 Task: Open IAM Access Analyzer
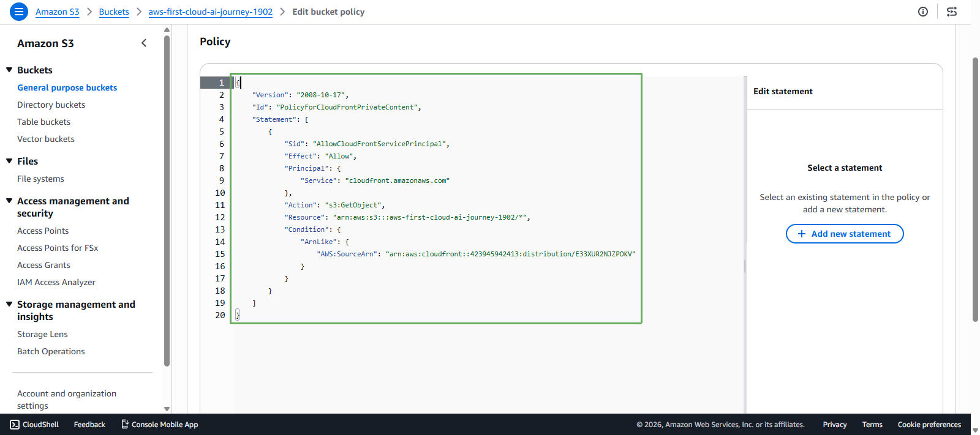click(x=56, y=282)
